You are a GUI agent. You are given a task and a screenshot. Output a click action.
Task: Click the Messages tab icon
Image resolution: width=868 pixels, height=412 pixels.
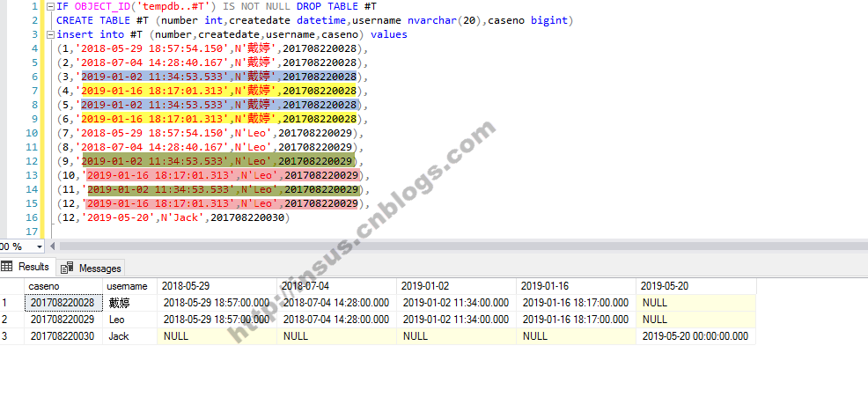tap(68, 268)
